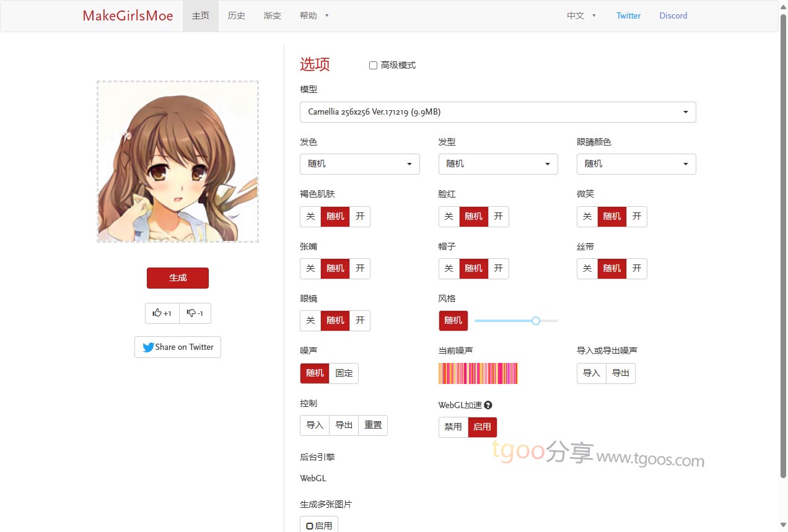Click the WebGL加速 help question mark icon

point(488,406)
